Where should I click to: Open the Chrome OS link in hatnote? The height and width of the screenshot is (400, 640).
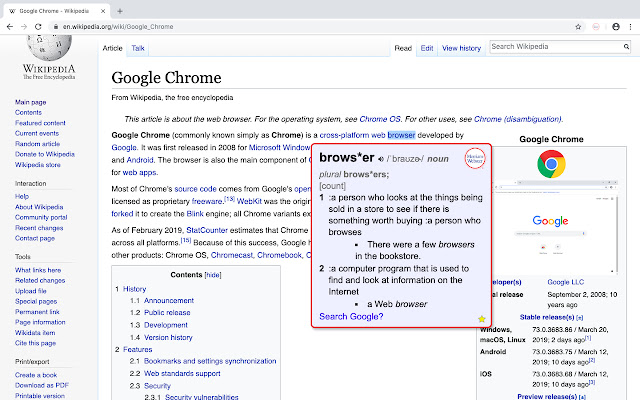pyautogui.click(x=380, y=119)
